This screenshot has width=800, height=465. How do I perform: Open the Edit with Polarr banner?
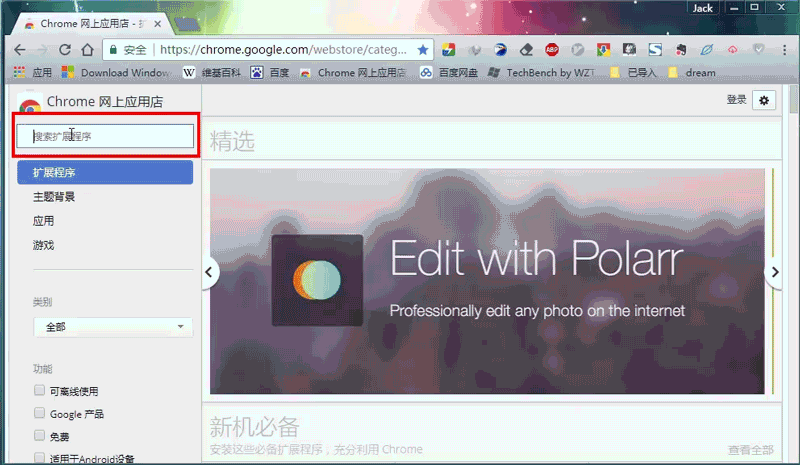coord(487,281)
